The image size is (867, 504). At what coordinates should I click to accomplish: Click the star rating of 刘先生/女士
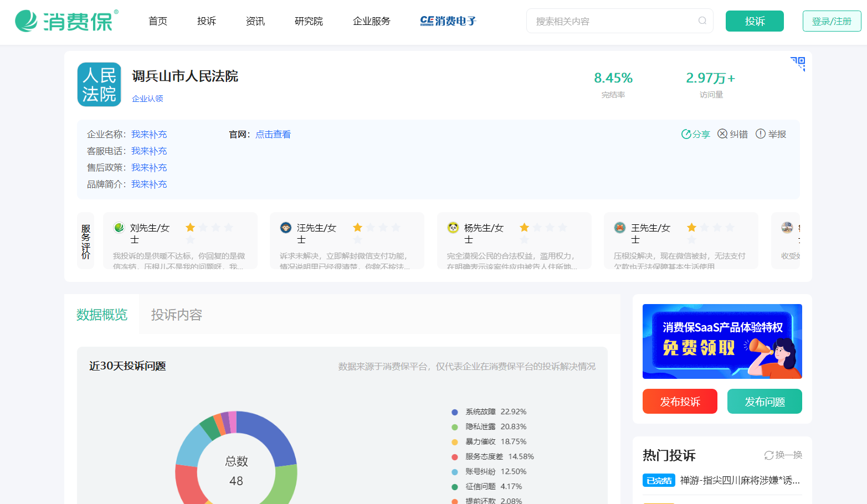209,233
